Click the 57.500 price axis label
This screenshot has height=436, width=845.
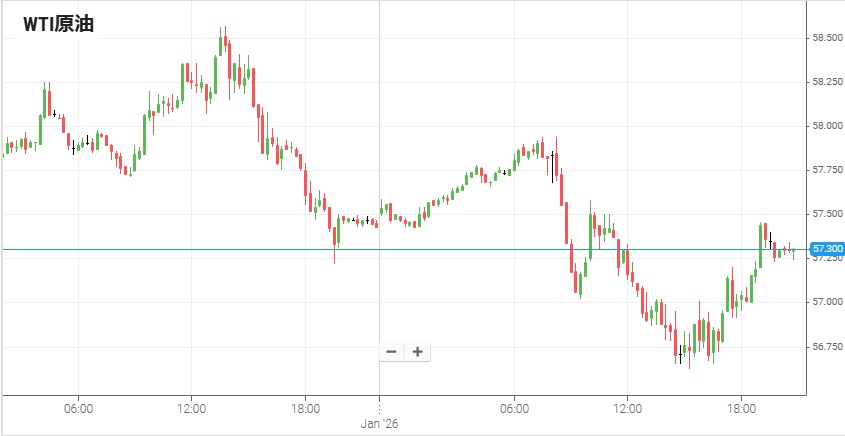coord(827,214)
